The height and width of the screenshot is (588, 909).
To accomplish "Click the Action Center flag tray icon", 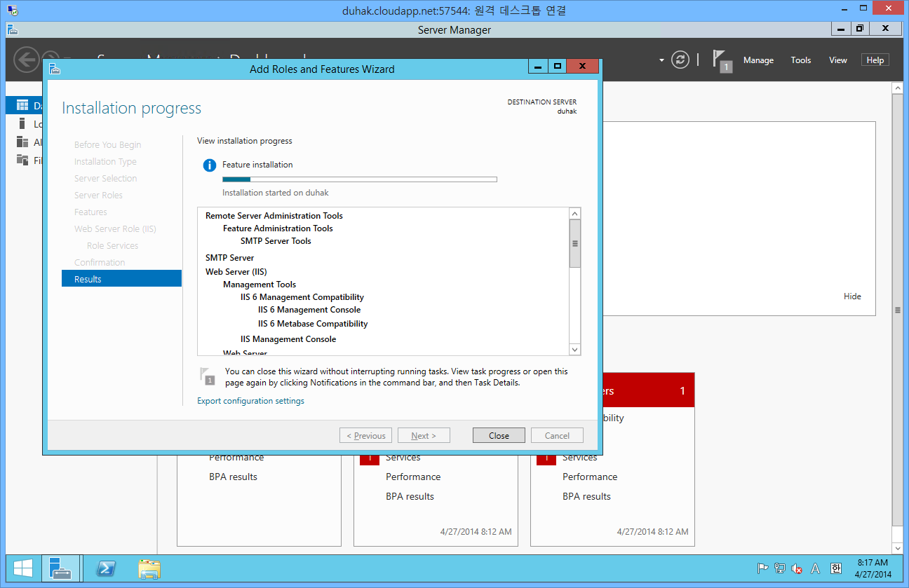I will tap(762, 568).
